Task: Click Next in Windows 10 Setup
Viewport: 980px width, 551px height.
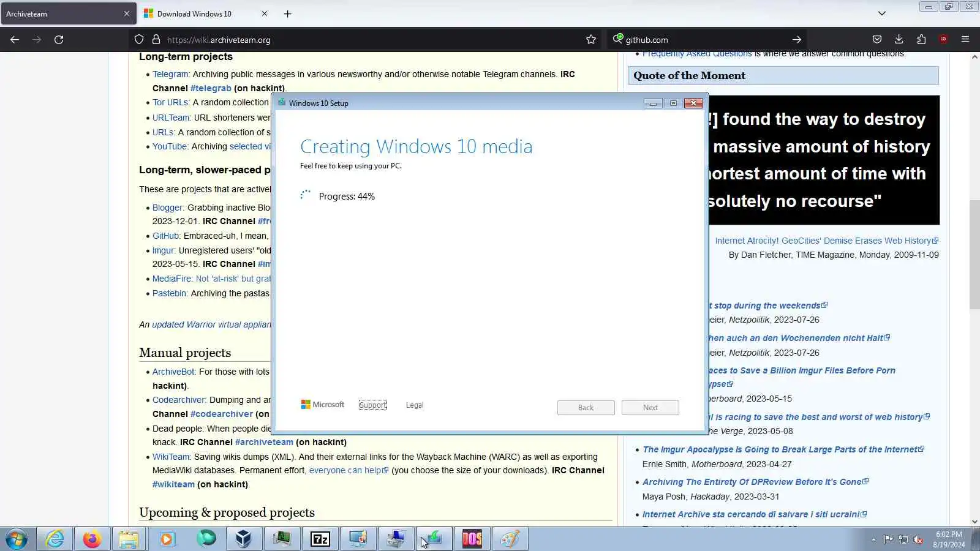Action: click(650, 408)
